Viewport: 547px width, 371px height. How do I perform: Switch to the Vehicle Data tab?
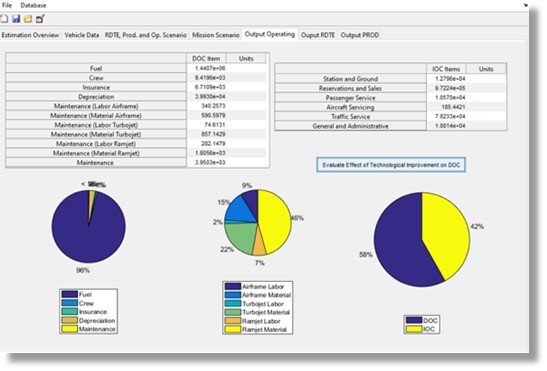[82, 35]
